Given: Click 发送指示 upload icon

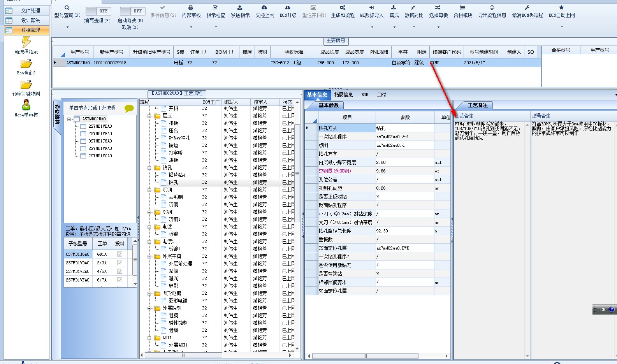Looking at the screenshot, I should pyautogui.click(x=240, y=8).
